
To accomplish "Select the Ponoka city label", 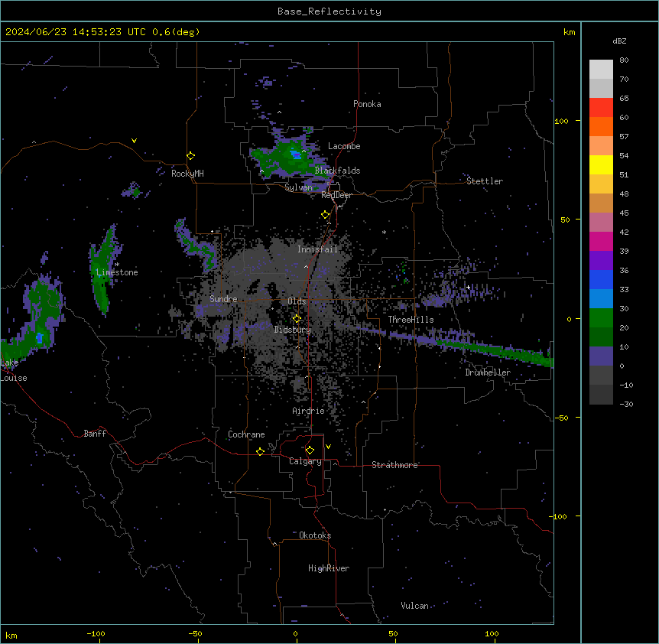I will pos(367,104).
